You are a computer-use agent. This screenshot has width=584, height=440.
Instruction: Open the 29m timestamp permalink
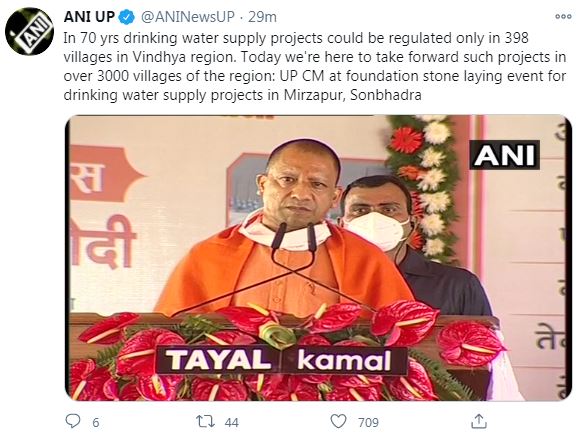[x=262, y=17]
